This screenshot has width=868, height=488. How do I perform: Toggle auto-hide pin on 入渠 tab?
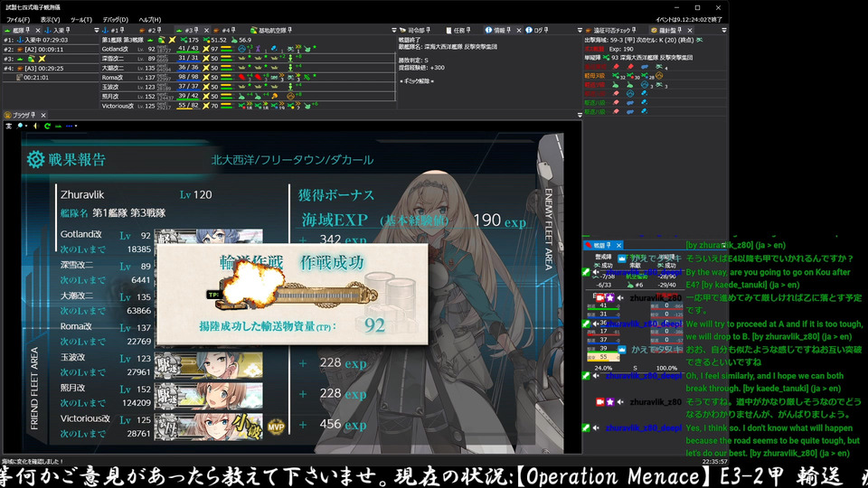click(x=68, y=30)
